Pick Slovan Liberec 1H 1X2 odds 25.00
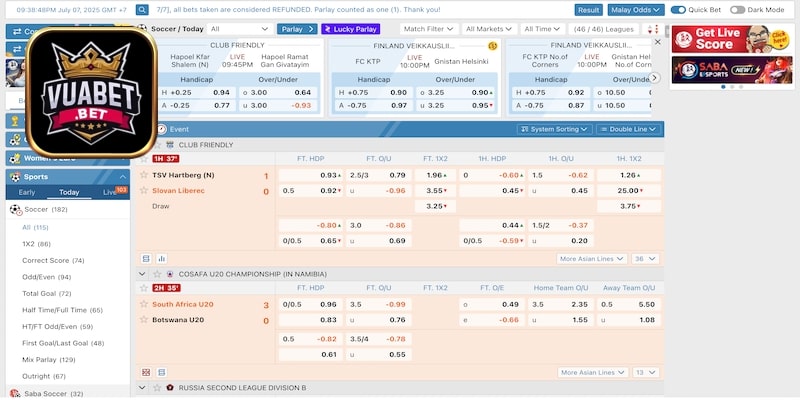This screenshot has width=800, height=400. (629, 190)
